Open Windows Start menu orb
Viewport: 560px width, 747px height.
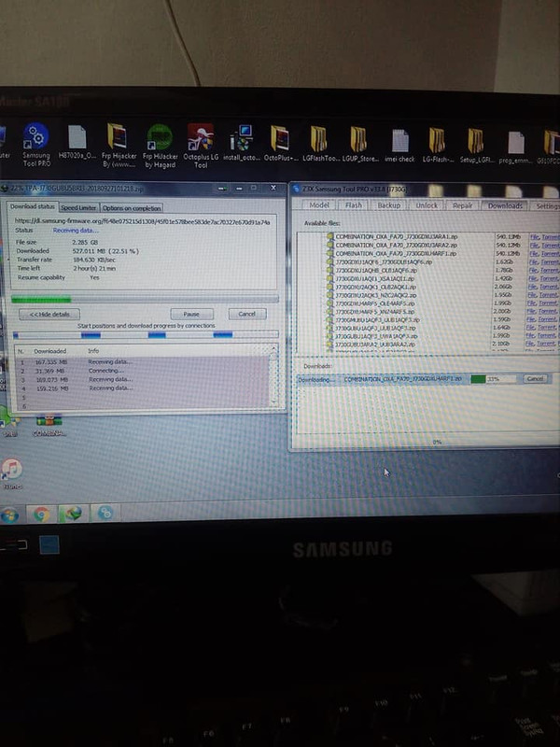pyautogui.click(x=9, y=515)
